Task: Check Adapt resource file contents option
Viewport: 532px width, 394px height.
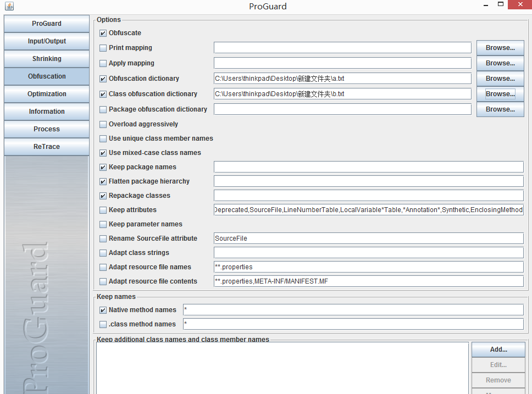Action: 103,282
